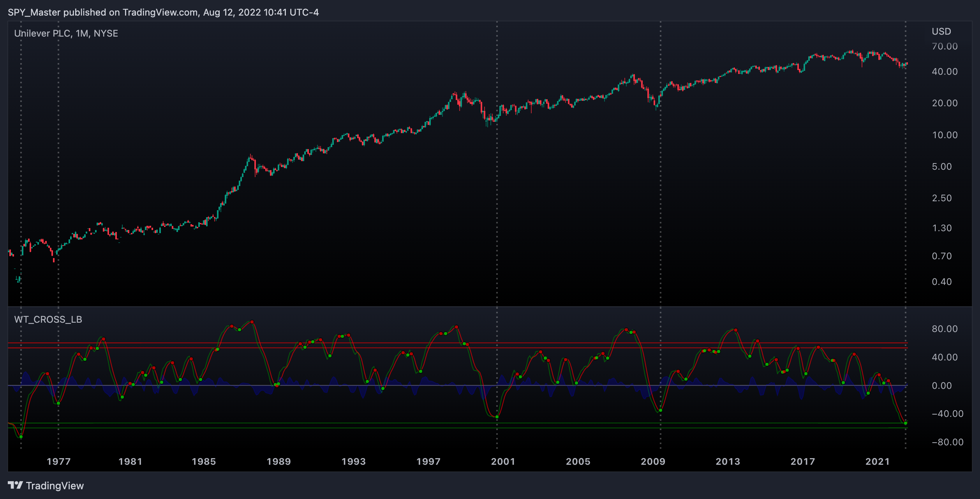Click the 40.00 price label on the upper price axis
The image size is (980, 499).
(x=945, y=72)
